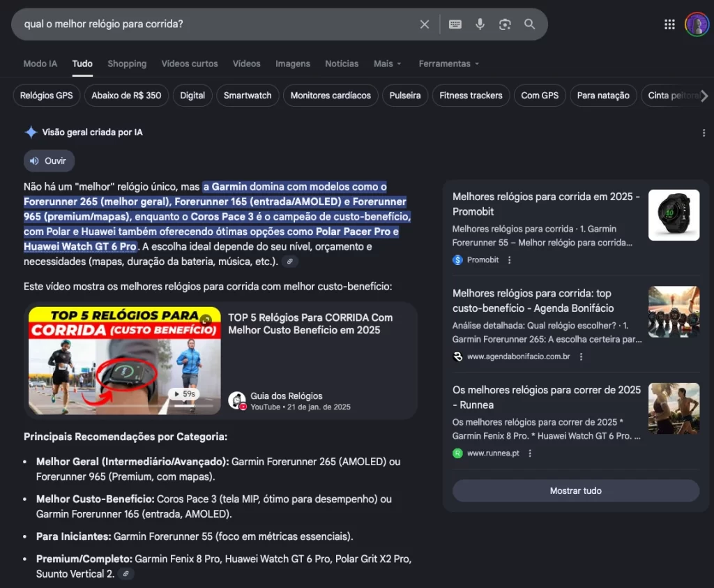The width and height of the screenshot is (714, 588).
Task: Open the account profile avatar
Action: 697,24
